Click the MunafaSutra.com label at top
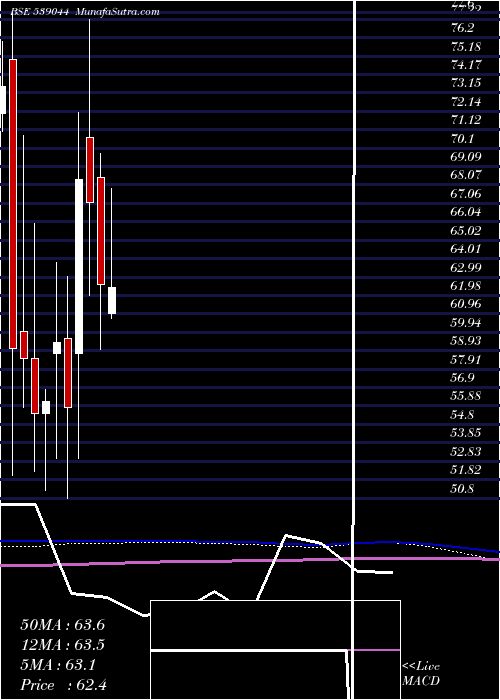The width and height of the screenshot is (500, 700). coord(117,12)
